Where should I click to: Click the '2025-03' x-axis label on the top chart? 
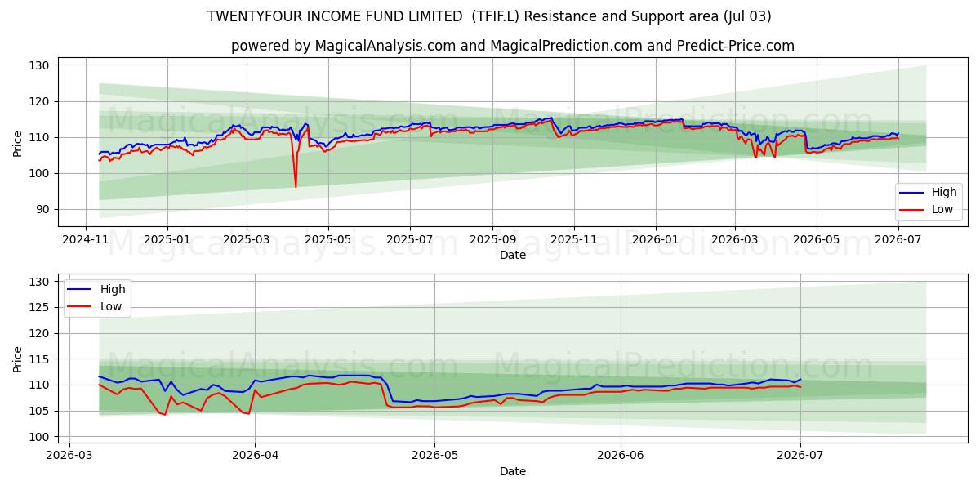(x=246, y=241)
